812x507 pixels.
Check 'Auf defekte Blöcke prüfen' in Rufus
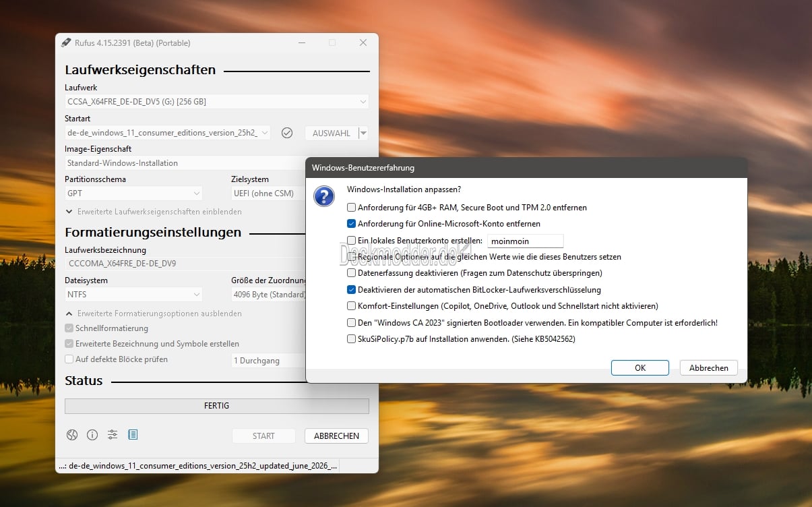pyautogui.click(x=69, y=359)
